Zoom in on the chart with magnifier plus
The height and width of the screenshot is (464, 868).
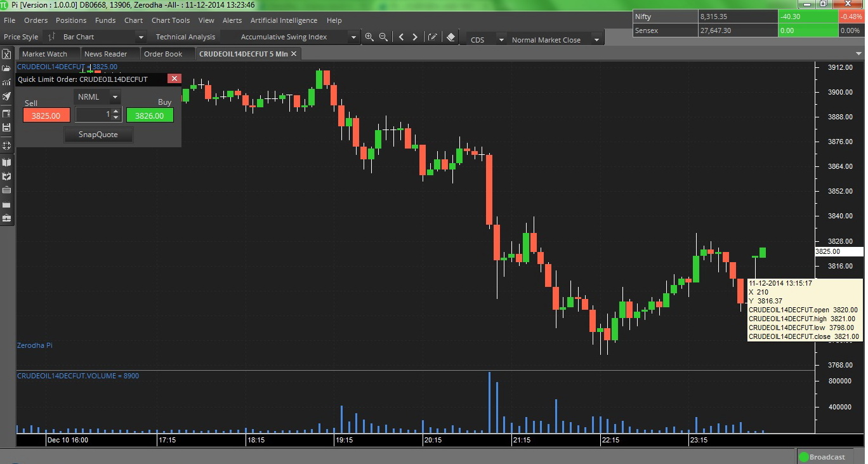point(369,37)
